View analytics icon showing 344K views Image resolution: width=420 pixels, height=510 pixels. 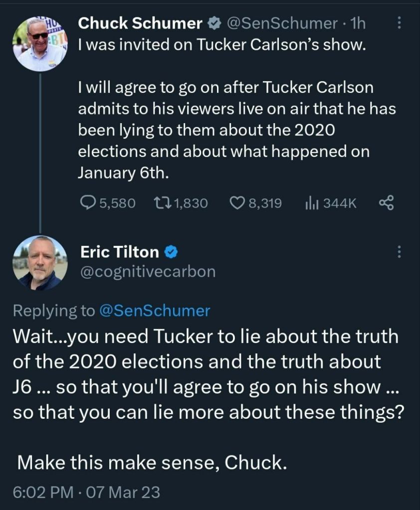(x=311, y=203)
